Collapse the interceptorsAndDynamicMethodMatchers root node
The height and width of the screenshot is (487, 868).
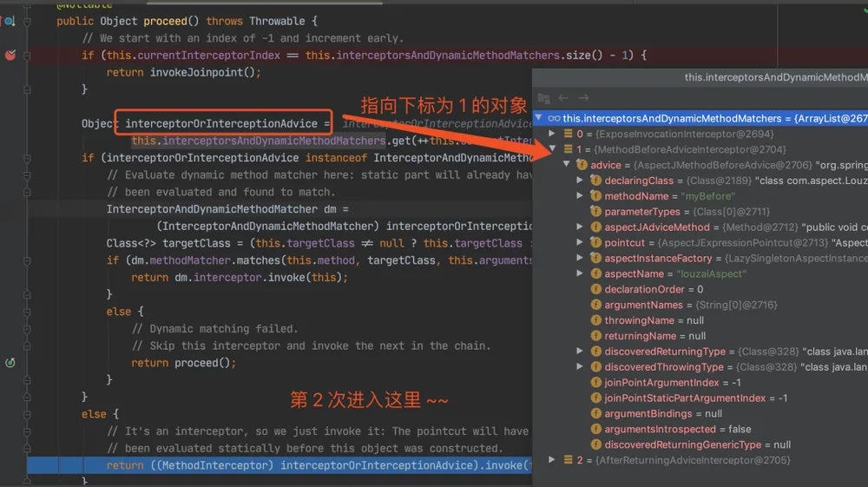[x=539, y=118]
